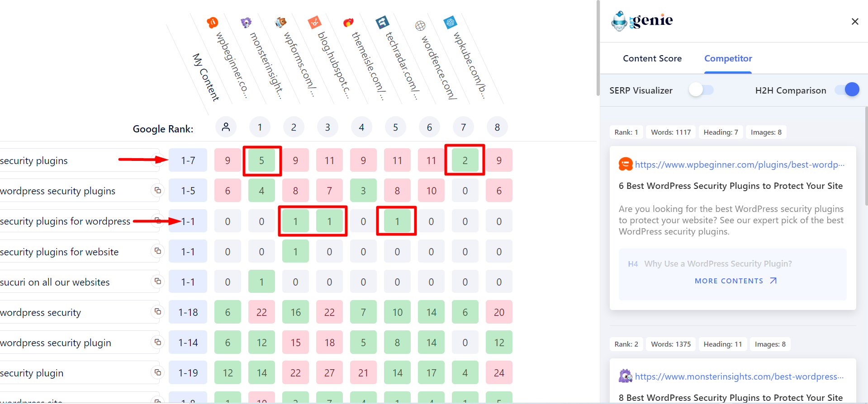868x404 pixels.
Task: Click the wpforms favicon in header
Action: 280,22
